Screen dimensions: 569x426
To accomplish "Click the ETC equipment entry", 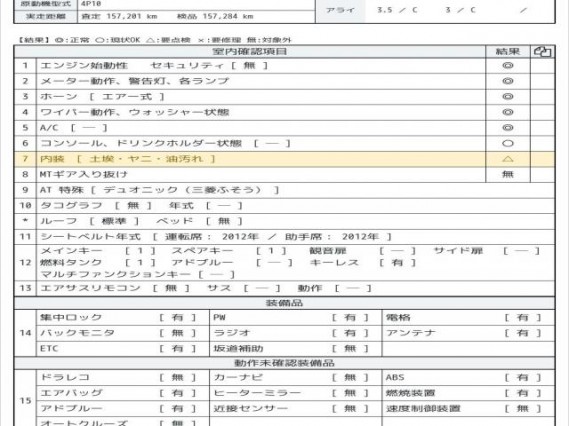I will (123, 349).
